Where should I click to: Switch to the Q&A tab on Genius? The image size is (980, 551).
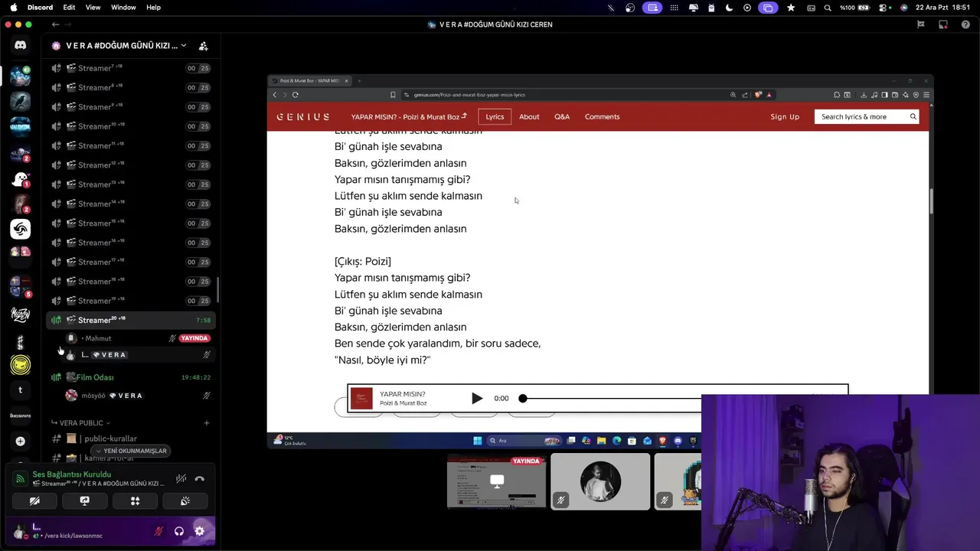(562, 116)
